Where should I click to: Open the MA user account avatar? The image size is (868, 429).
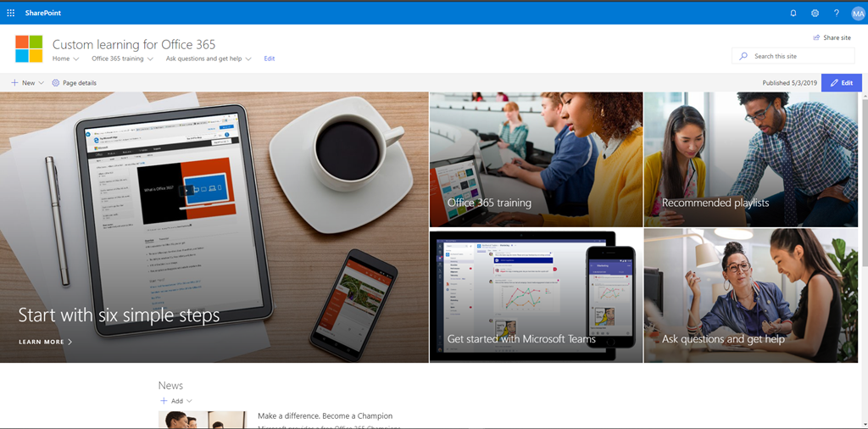pyautogui.click(x=857, y=13)
